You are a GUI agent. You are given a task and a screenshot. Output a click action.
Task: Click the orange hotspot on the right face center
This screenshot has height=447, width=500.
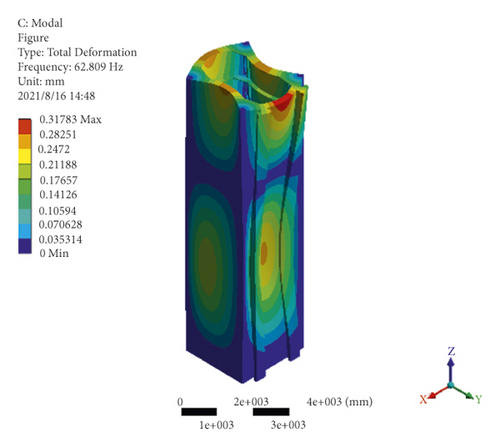pos(264,252)
